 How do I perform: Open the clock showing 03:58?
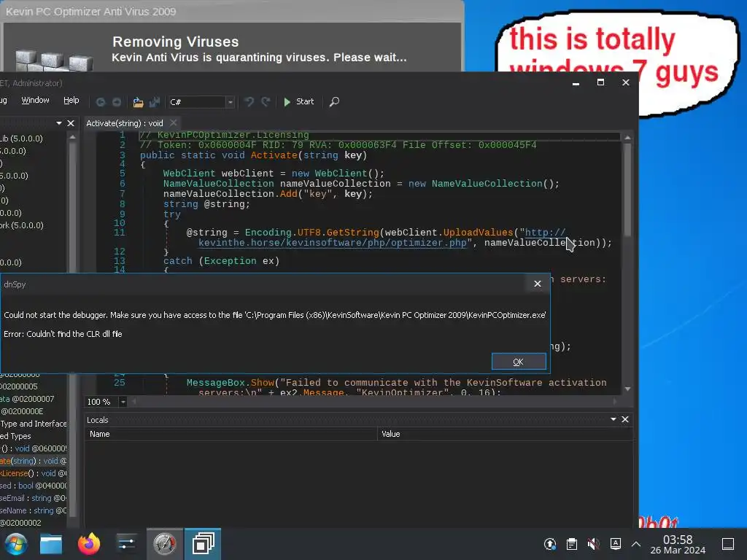tap(678, 544)
